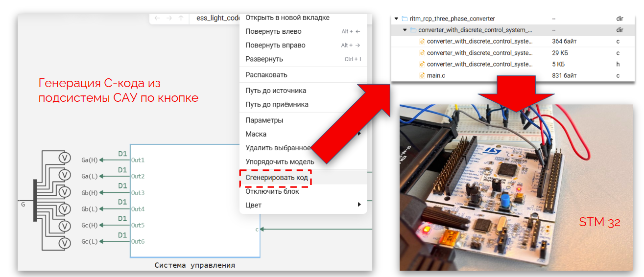The image size is (644, 277).
Task: Select the 29 КБ converter C file
Action: 478,53
